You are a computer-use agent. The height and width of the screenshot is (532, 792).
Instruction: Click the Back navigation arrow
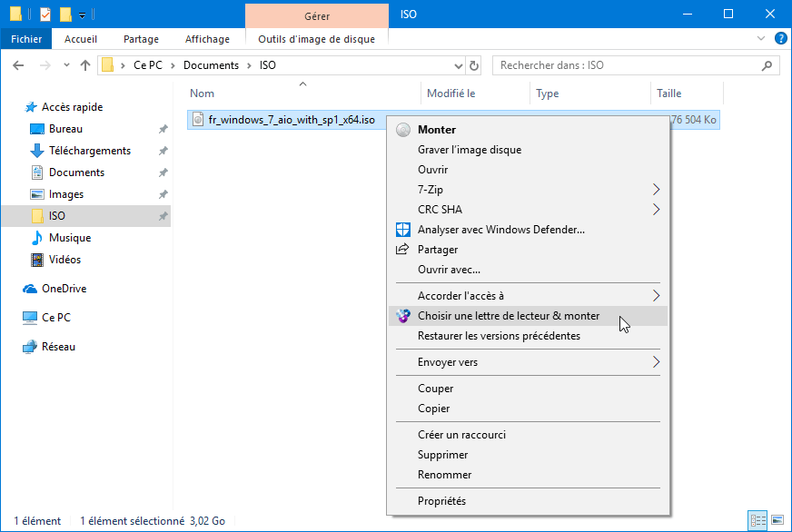click(18, 65)
